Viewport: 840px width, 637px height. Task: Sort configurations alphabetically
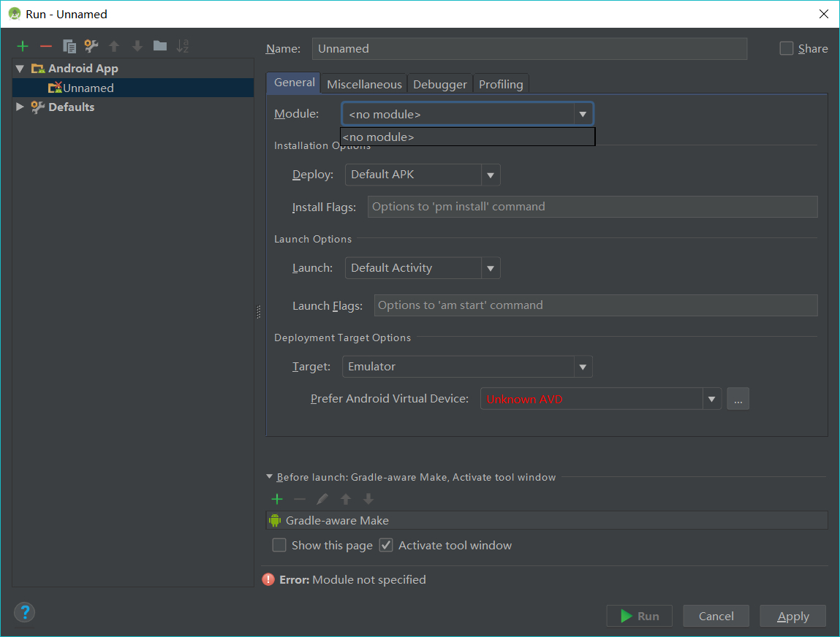pos(183,46)
